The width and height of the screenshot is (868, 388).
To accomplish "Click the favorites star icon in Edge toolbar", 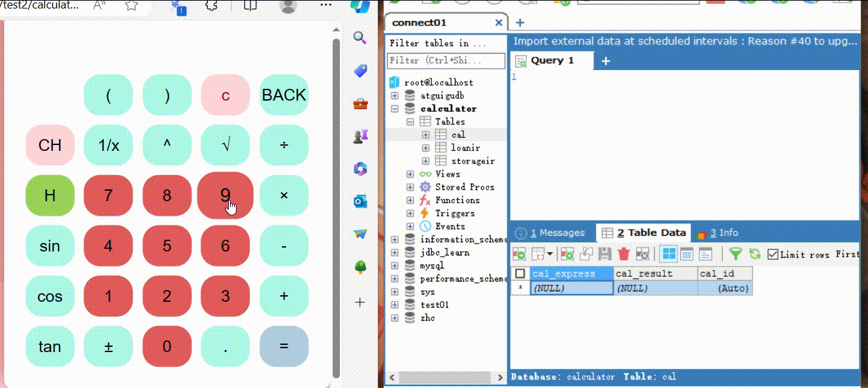I will (x=131, y=5).
